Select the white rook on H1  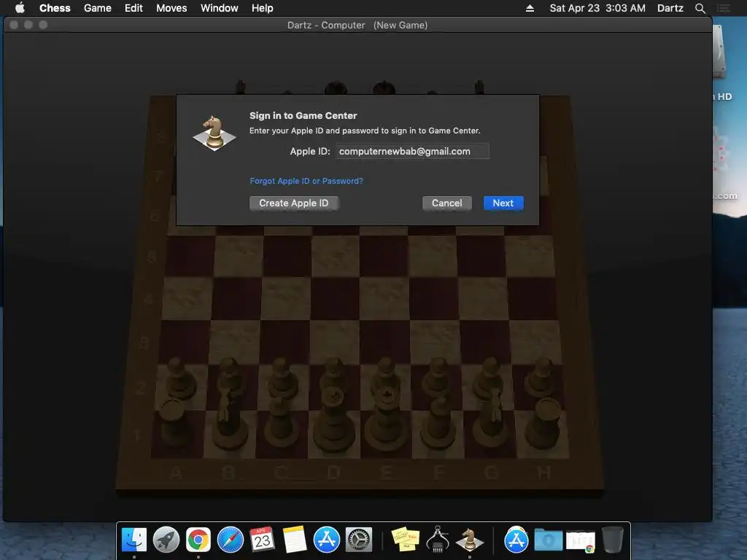pos(546,424)
